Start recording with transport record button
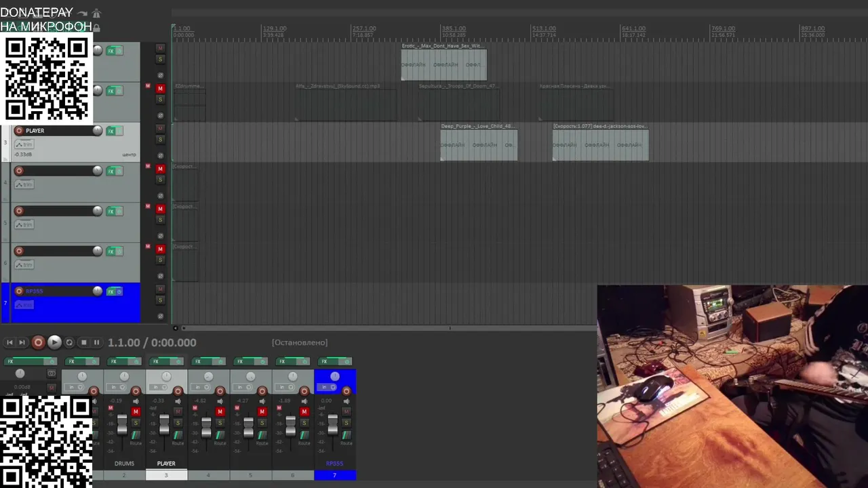 coord(38,342)
